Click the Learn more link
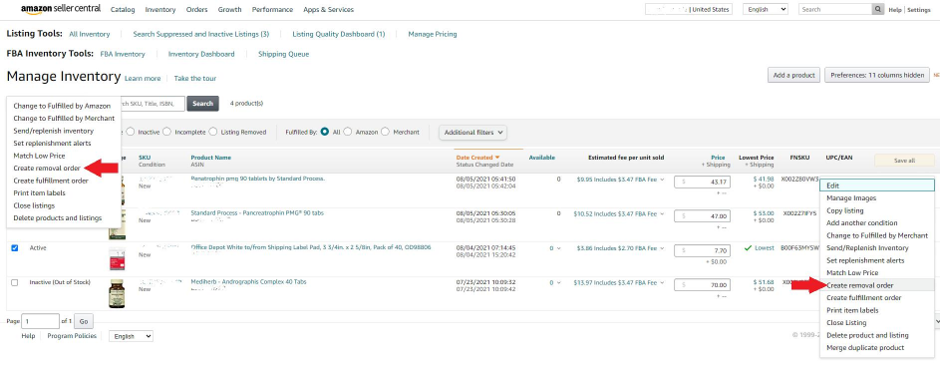 [x=143, y=78]
